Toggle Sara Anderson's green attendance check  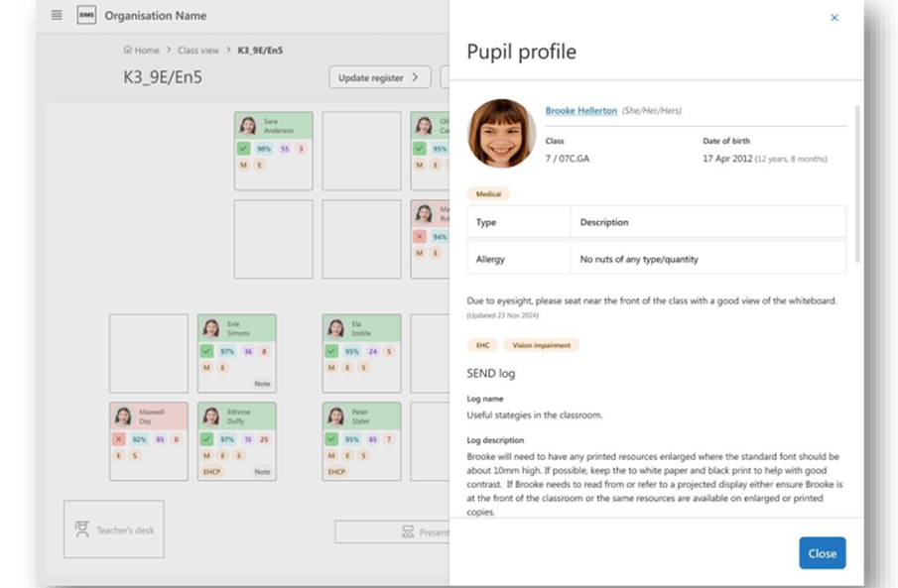(243, 149)
